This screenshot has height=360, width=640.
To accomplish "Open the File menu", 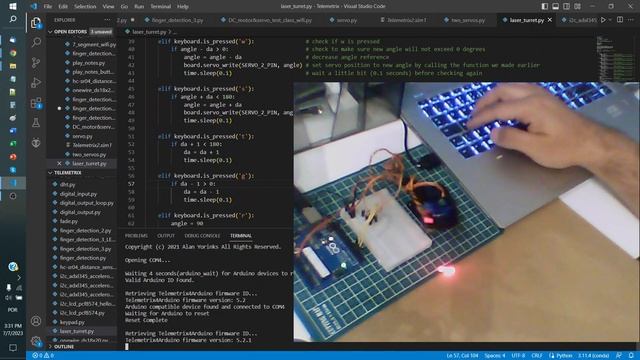I will pos(48,7).
